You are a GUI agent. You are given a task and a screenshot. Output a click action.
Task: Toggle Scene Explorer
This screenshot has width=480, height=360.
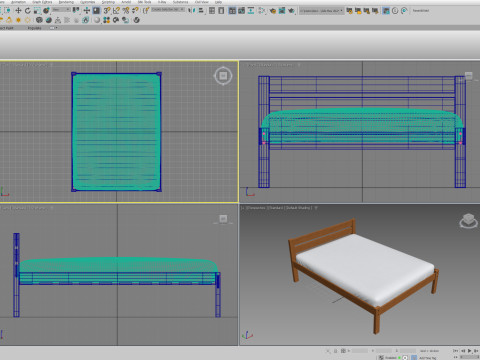212,11
